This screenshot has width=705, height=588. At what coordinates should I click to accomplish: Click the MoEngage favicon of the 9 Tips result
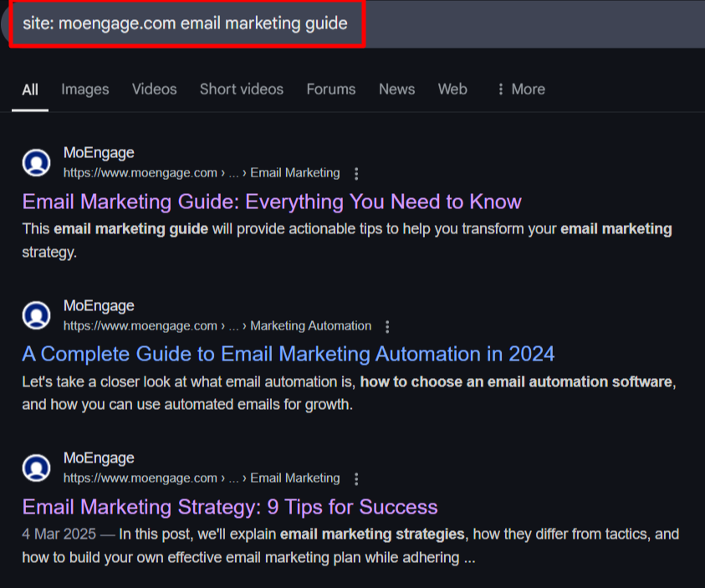click(37, 468)
